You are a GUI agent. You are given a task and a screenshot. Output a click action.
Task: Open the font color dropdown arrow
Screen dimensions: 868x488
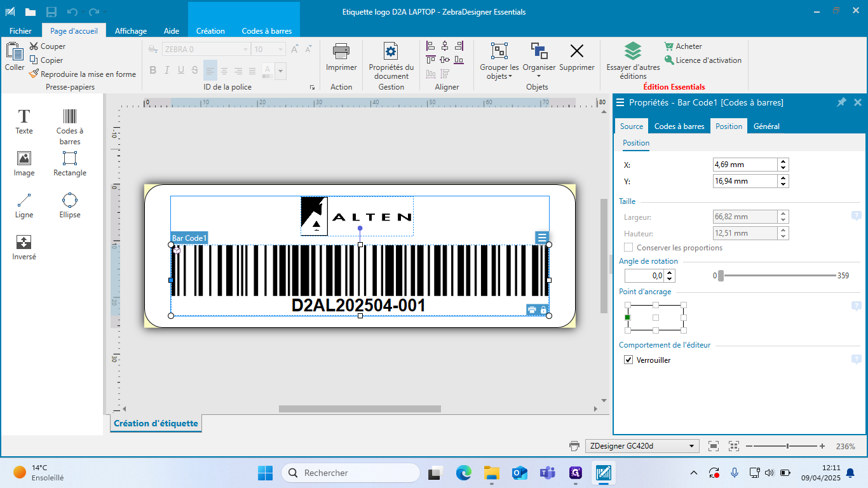tap(281, 70)
